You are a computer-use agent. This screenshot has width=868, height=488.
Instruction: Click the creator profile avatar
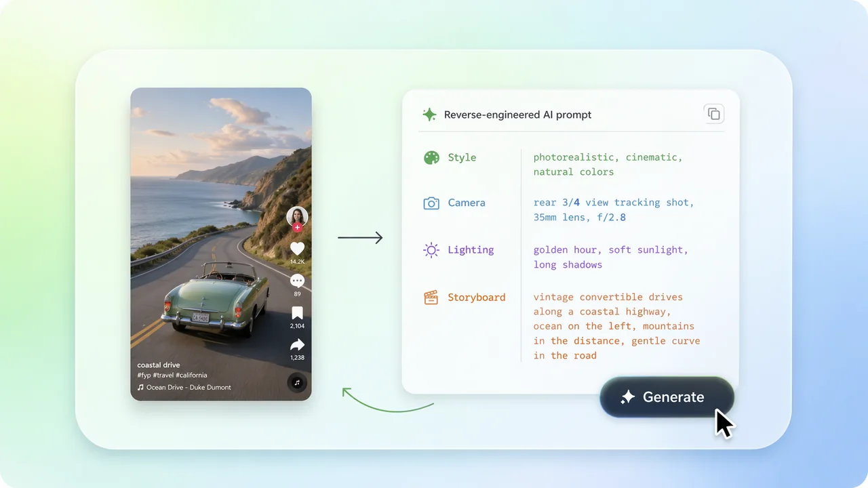[297, 217]
